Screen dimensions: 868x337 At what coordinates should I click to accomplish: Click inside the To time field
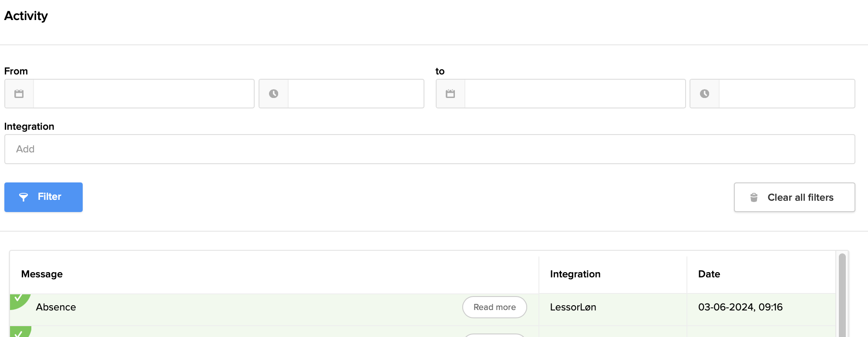[787, 94]
